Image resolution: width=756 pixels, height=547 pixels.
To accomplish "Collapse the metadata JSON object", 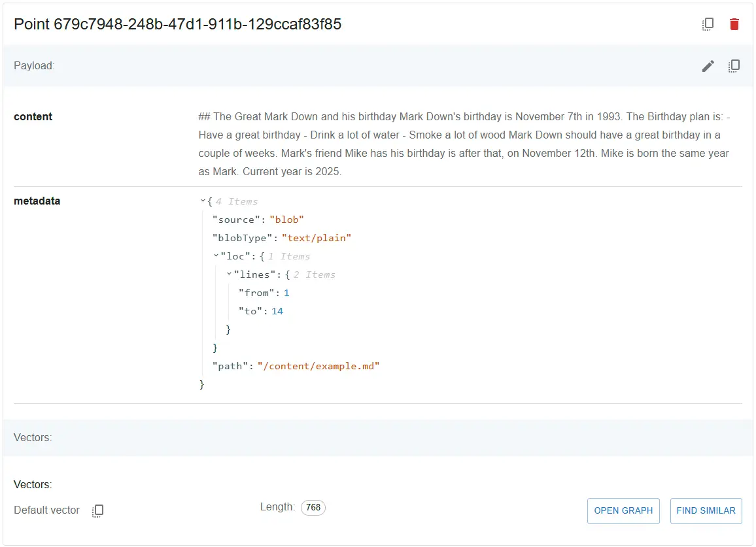I will point(202,201).
